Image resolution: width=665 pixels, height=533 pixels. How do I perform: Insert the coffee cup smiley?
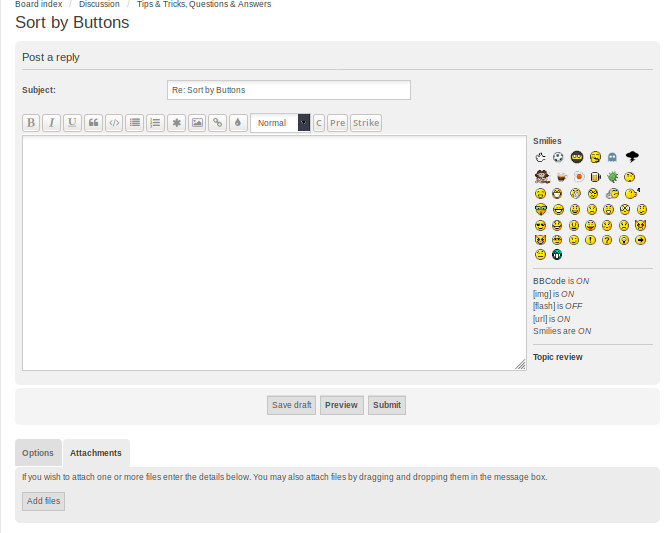coord(562,177)
